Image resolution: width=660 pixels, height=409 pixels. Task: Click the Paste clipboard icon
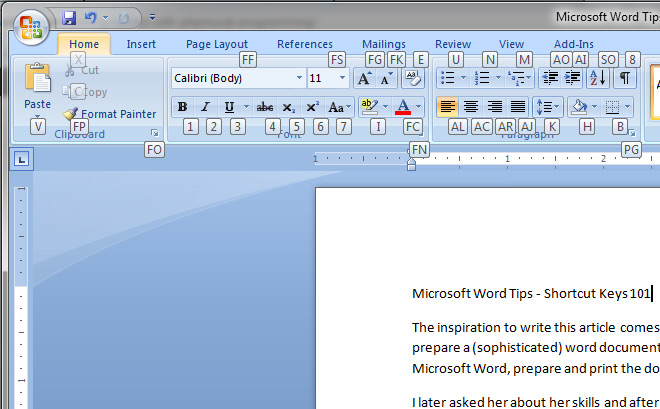(x=37, y=78)
